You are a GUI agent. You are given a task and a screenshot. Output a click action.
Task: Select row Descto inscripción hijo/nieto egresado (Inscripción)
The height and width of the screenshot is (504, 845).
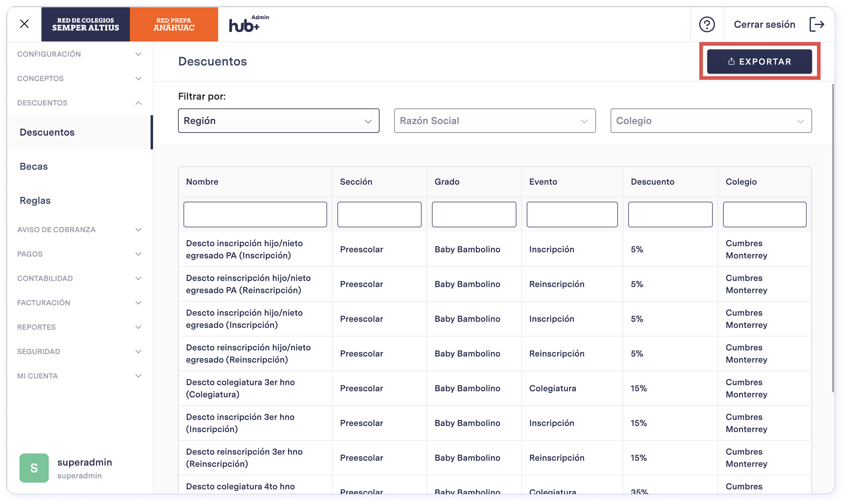[x=495, y=319]
